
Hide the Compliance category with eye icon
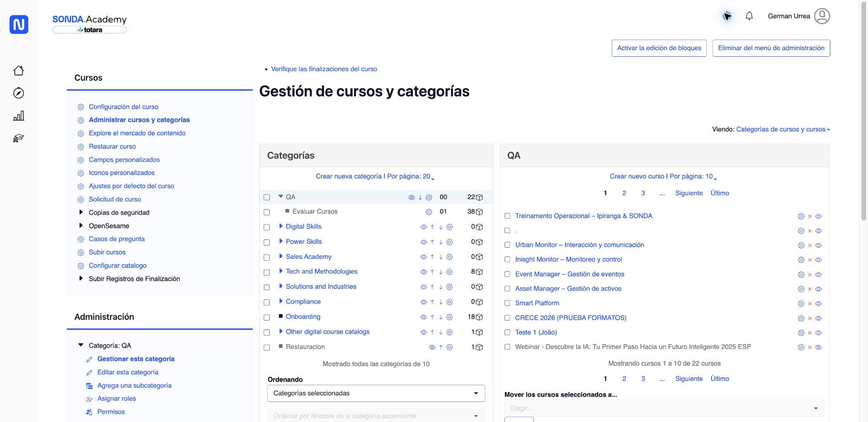[423, 302]
